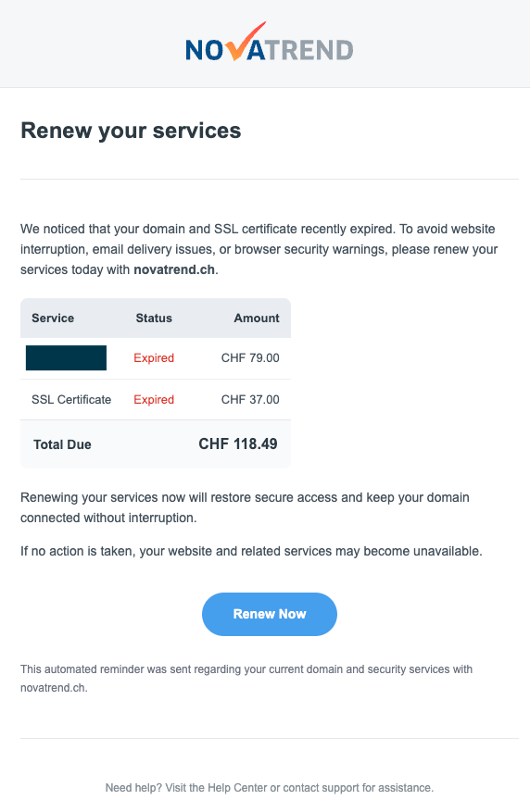Click the Amount column header

coord(257,318)
